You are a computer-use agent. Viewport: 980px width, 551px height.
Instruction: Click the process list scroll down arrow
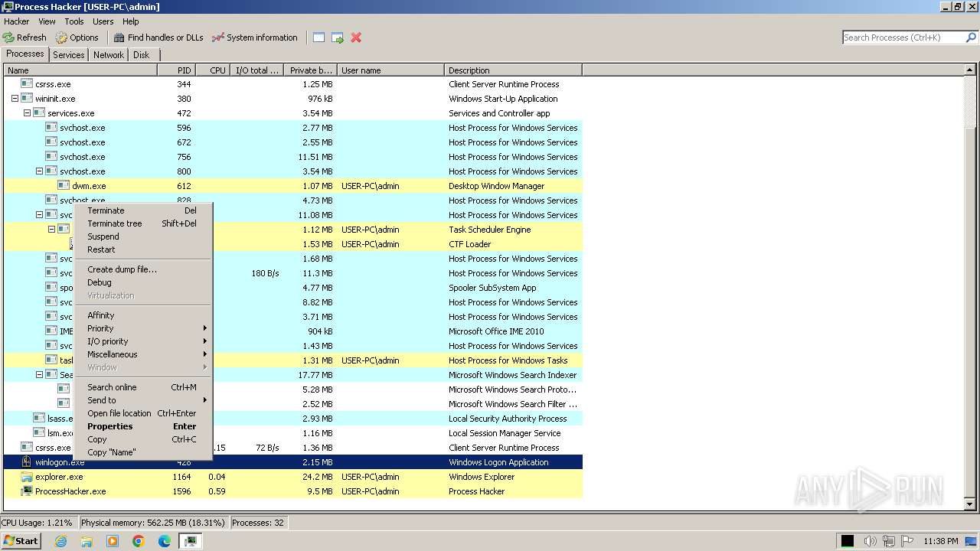[970, 504]
